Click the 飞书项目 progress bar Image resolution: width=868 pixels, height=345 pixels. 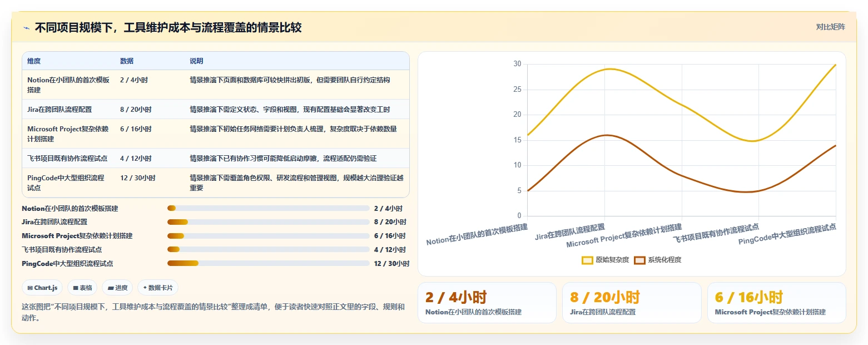(x=269, y=250)
